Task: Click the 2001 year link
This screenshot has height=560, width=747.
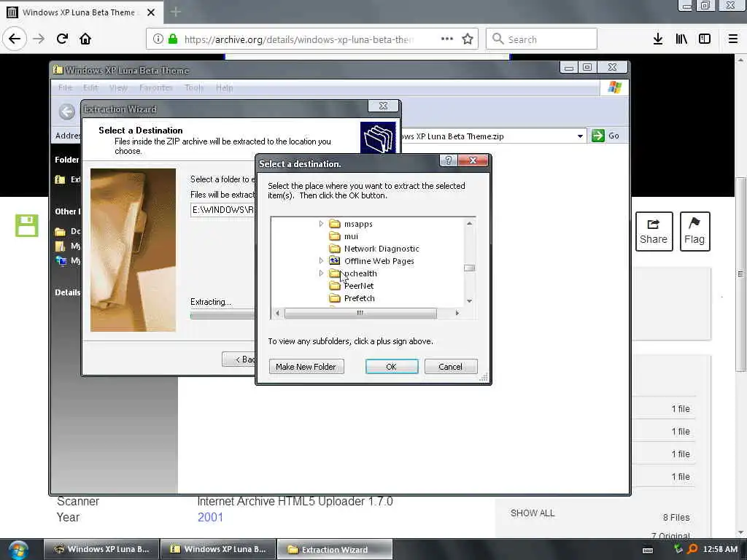Action: 210,517
